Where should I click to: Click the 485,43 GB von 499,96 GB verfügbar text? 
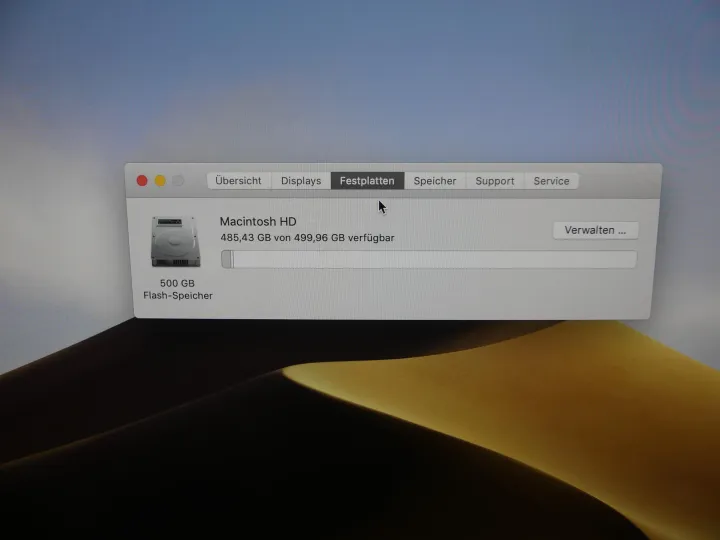click(x=307, y=238)
